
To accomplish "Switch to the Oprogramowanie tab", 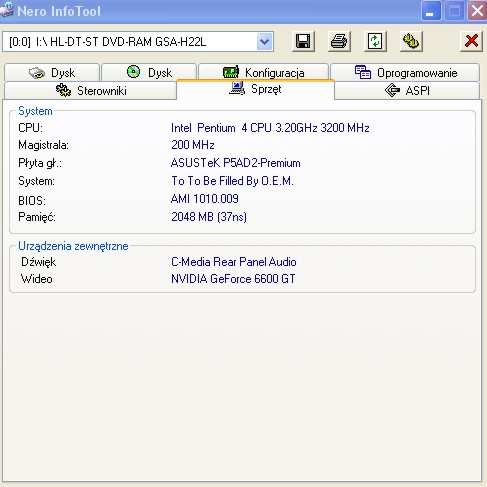I will tap(405, 72).
